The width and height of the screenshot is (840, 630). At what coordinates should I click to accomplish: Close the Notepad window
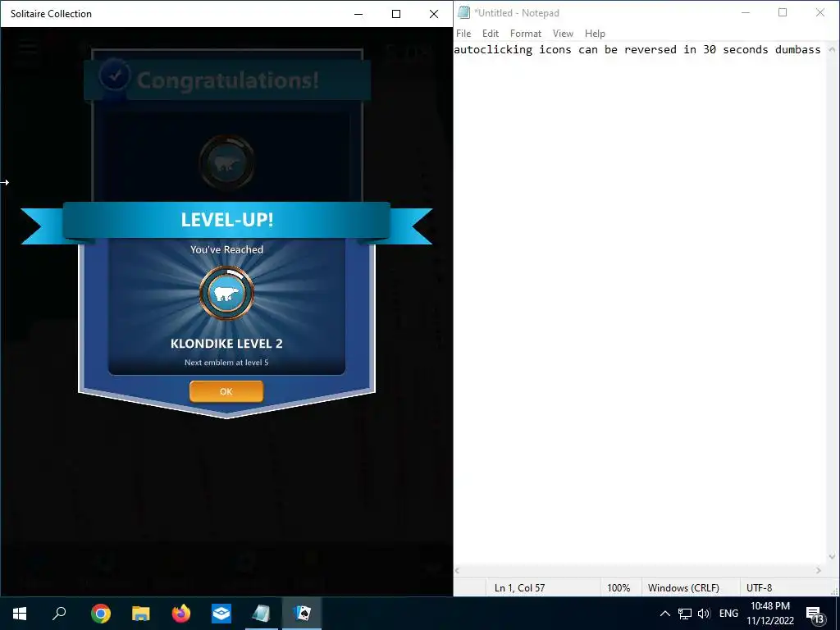point(820,13)
